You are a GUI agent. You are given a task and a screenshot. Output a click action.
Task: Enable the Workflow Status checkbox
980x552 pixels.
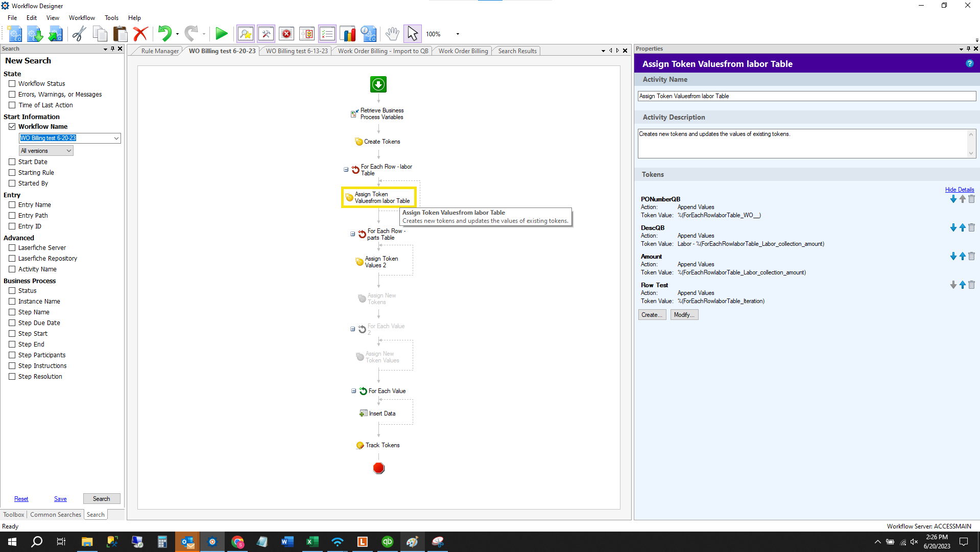pyautogui.click(x=12, y=84)
